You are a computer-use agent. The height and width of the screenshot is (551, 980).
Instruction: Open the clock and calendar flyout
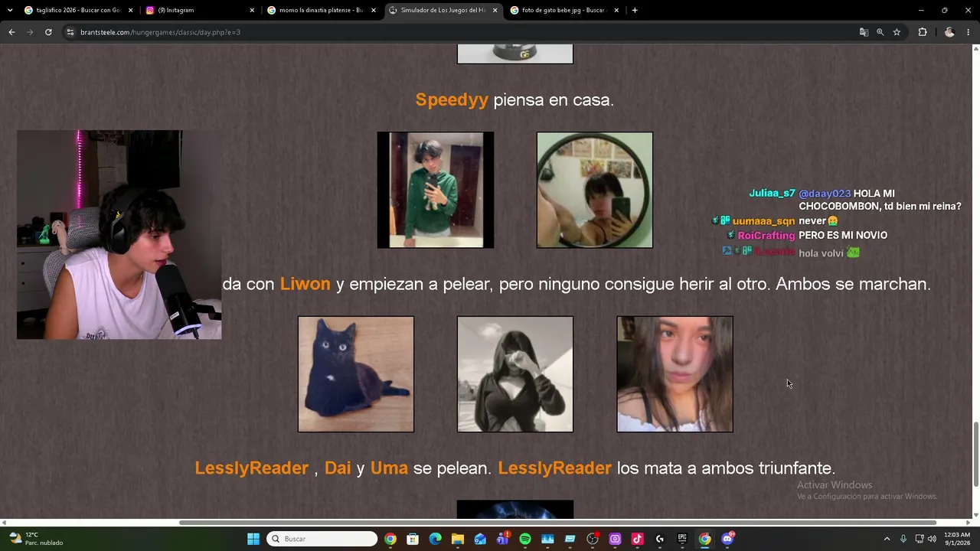point(957,539)
